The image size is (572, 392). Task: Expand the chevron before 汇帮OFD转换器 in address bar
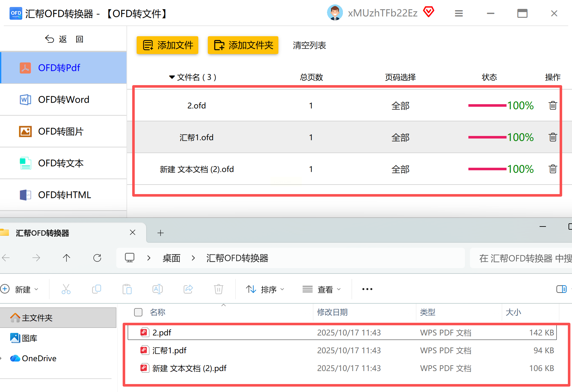(x=193, y=258)
